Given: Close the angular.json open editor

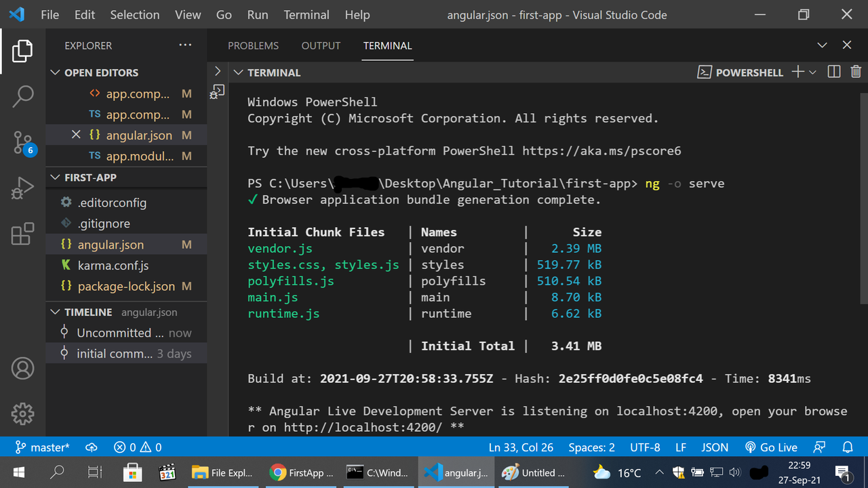Looking at the screenshot, I should 76,135.
